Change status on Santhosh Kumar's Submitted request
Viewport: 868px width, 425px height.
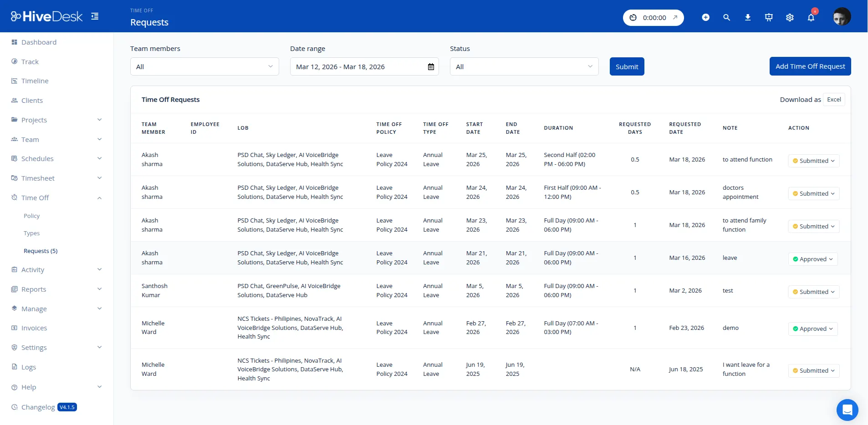(x=813, y=292)
